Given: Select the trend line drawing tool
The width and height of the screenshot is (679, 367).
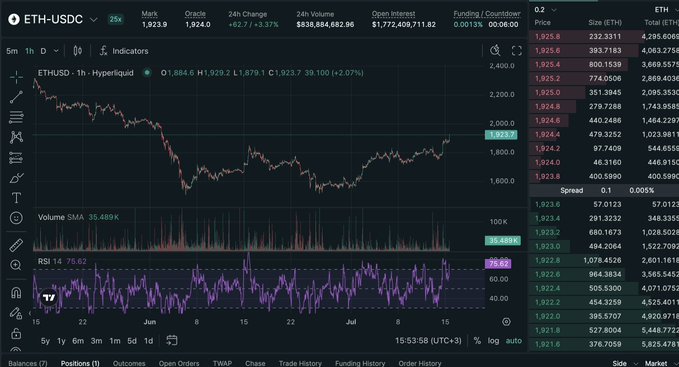Looking at the screenshot, I should 16,97.
